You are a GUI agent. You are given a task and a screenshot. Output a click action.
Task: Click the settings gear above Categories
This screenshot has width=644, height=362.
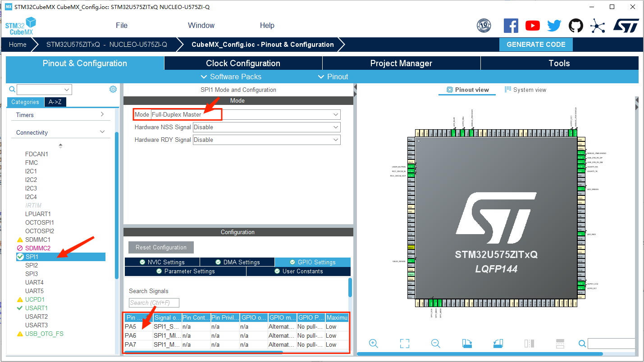point(113,89)
